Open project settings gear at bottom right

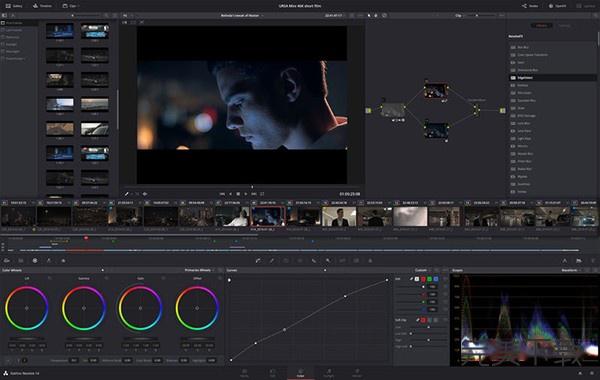click(592, 373)
